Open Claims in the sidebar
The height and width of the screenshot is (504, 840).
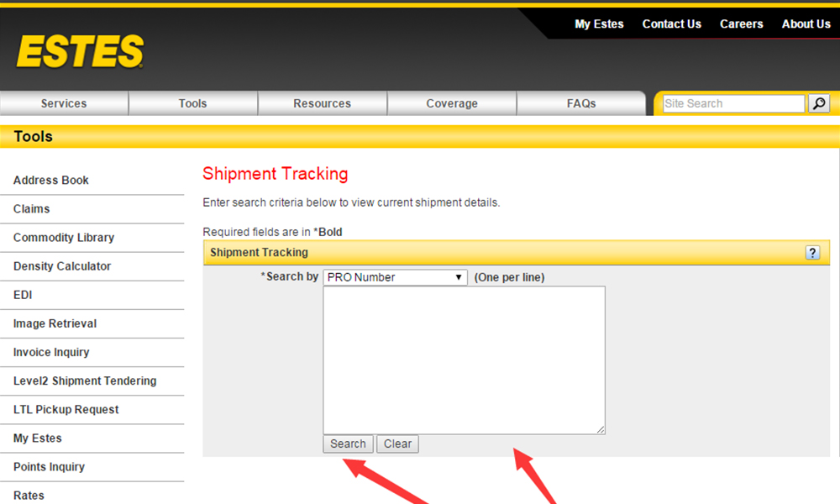32,209
